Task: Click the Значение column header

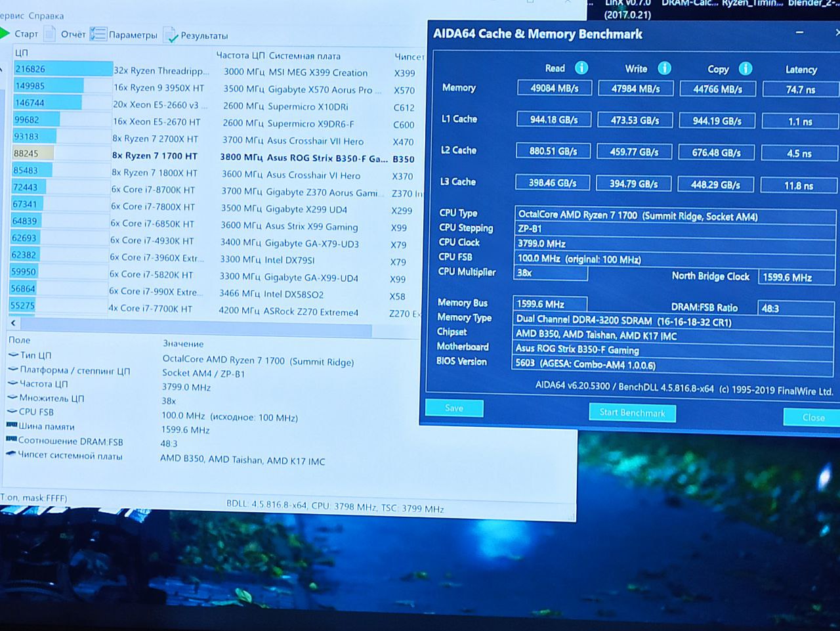Action: click(183, 343)
